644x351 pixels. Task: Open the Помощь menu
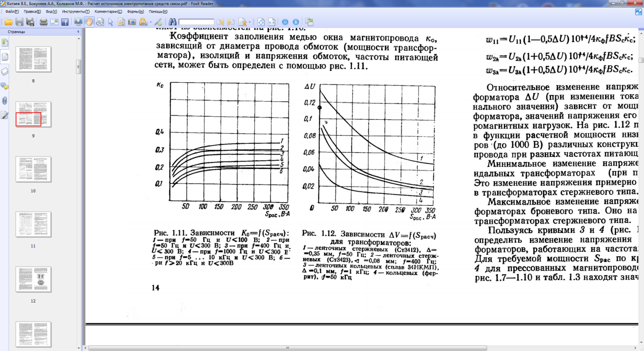pyautogui.click(x=158, y=11)
